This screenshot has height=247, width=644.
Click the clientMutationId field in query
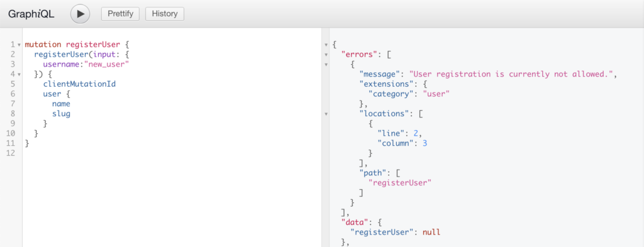79,84
